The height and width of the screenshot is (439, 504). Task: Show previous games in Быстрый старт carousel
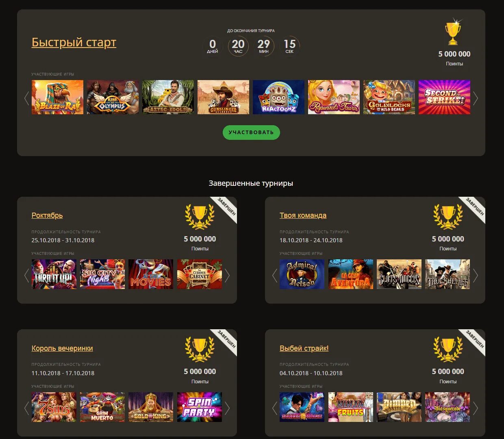[27, 98]
